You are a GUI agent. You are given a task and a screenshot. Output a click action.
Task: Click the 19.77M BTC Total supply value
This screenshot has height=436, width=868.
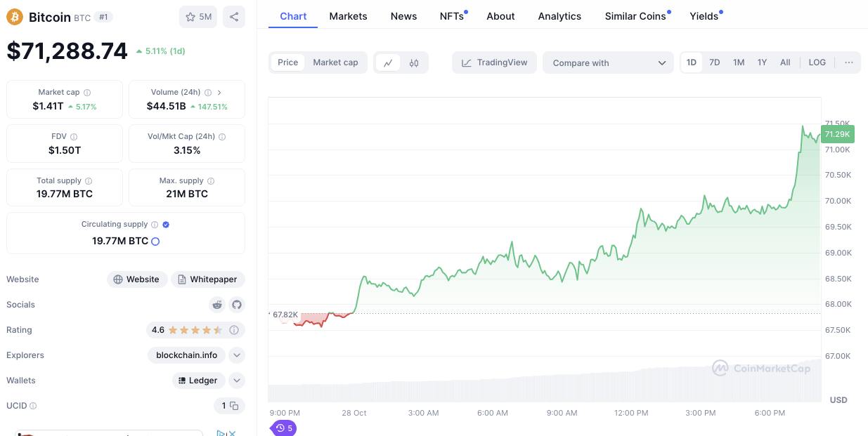(65, 194)
